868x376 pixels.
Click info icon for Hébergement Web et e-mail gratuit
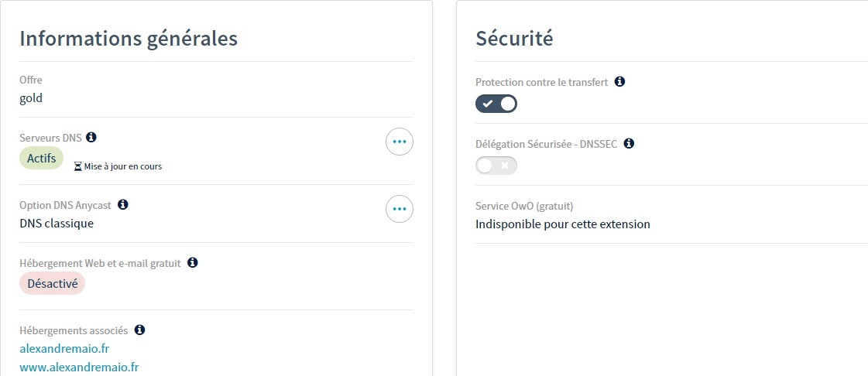click(193, 263)
